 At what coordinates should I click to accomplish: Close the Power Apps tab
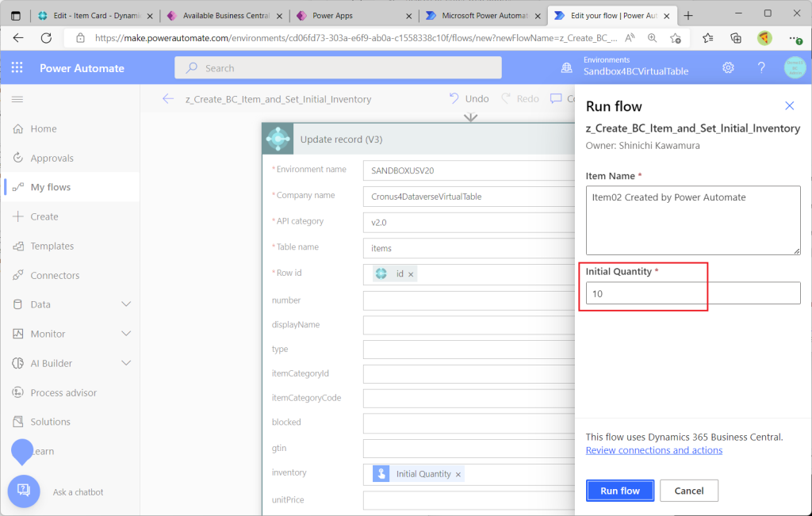408,16
